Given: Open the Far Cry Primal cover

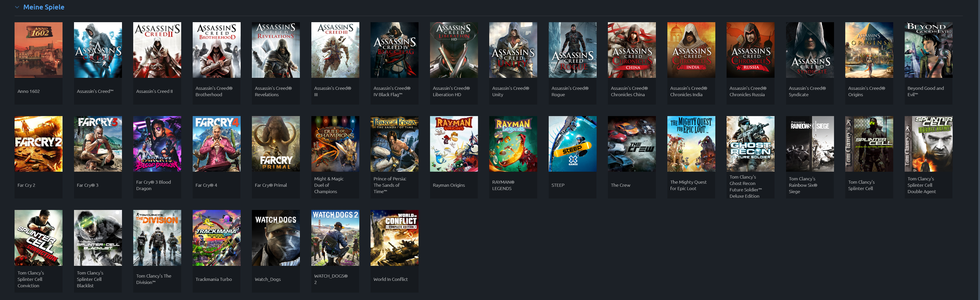Looking at the screenshot, I should click(x=275, y=143).
